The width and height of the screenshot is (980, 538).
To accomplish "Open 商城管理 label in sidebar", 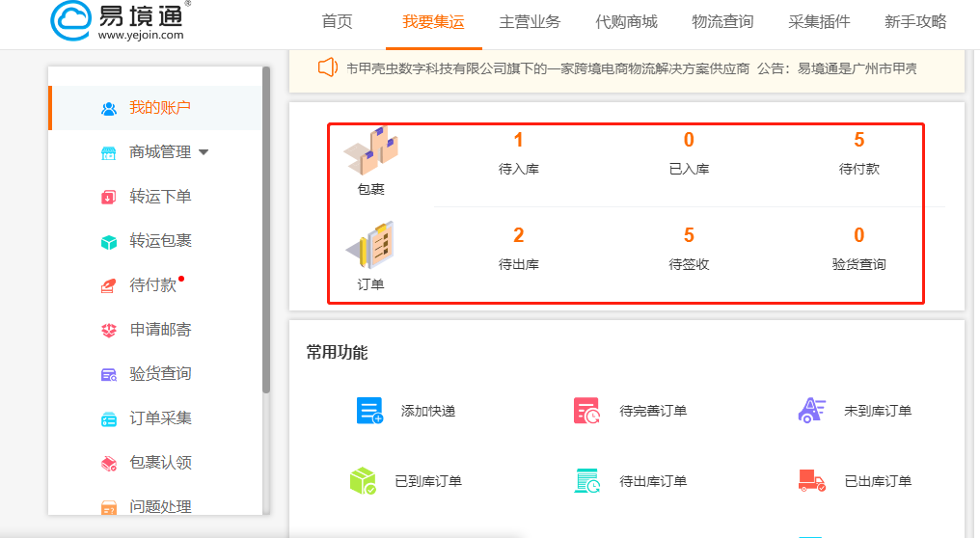I will [x=160, y=151].
